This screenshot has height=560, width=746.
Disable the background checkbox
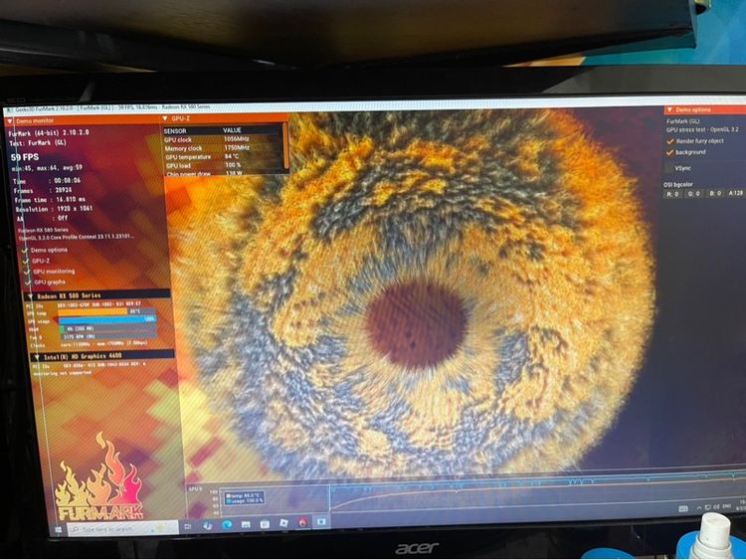[x=668, y=152]
